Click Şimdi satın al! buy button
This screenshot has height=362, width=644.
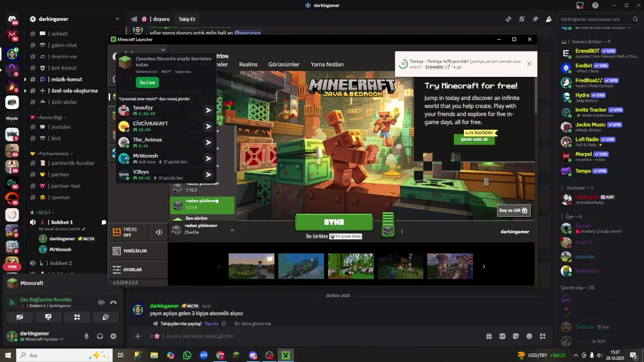[x=474, y=139]
